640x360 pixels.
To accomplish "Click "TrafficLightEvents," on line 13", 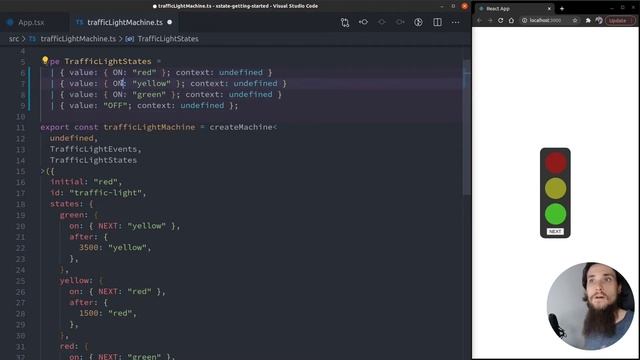I will (x=96, y=149).
